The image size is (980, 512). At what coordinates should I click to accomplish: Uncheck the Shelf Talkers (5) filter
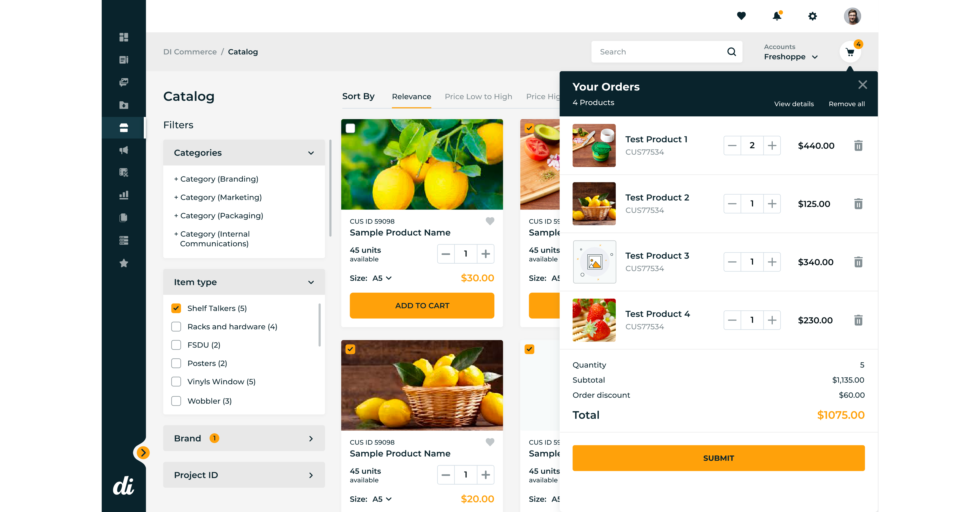coord(176,308)
